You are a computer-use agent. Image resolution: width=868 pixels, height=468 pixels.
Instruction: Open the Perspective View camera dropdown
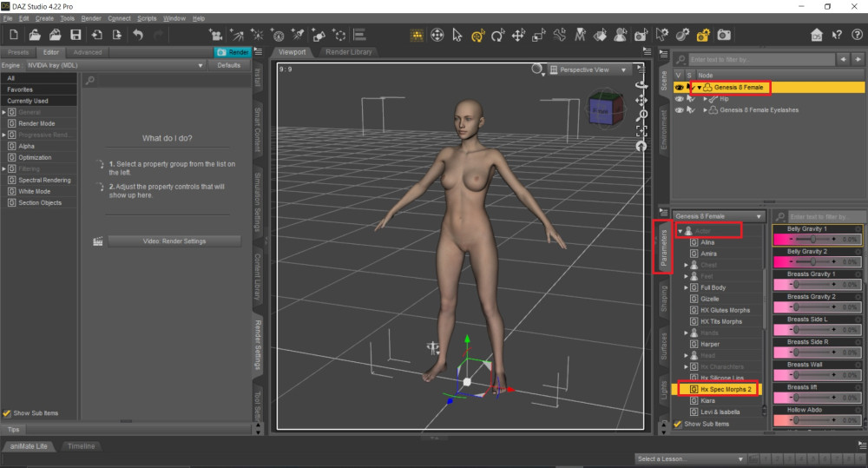[588, 69]
